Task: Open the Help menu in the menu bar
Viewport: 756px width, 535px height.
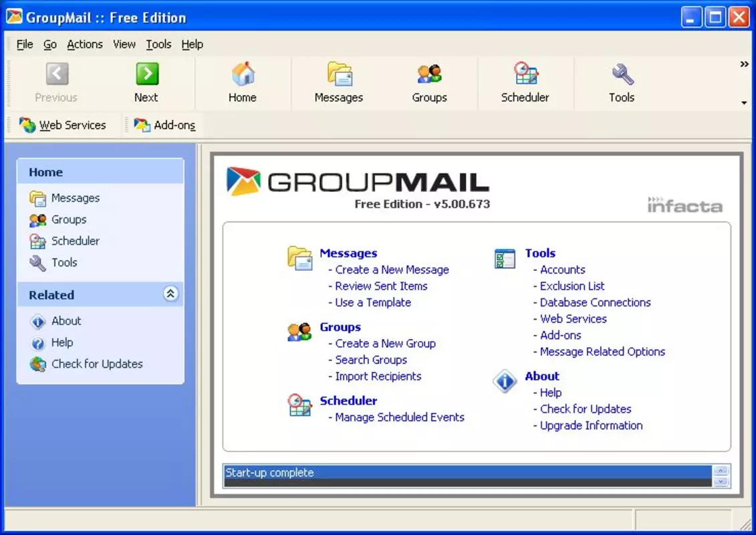Action: [193, 44]
